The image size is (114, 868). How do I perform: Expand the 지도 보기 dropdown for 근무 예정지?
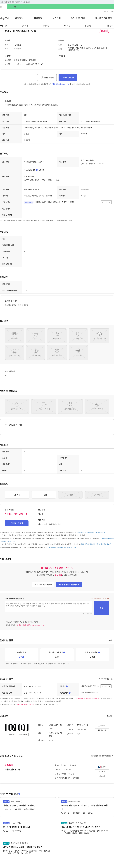[106, 202]
